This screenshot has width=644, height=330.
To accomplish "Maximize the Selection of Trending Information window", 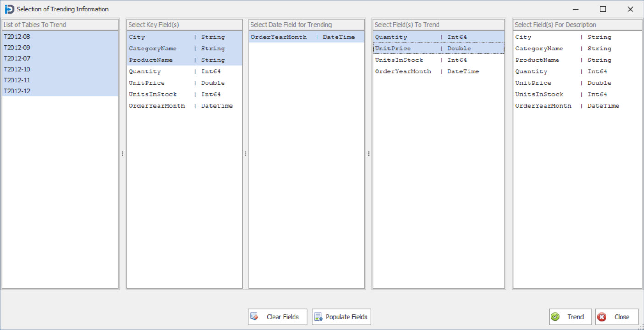I will (x=603, y=9).
